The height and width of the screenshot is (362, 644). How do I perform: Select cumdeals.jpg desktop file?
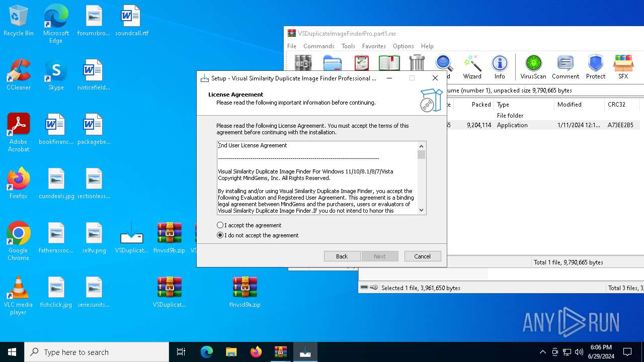click(56, 184)
